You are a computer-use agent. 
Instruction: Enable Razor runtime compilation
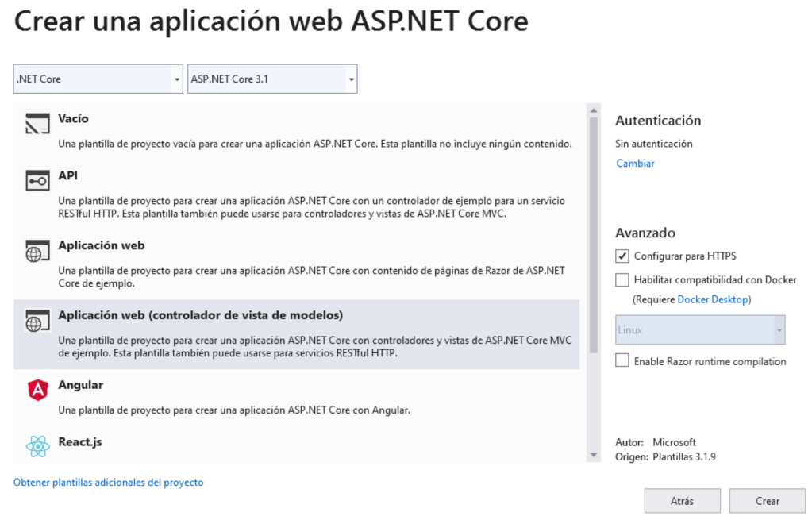(x=622, y=360)
